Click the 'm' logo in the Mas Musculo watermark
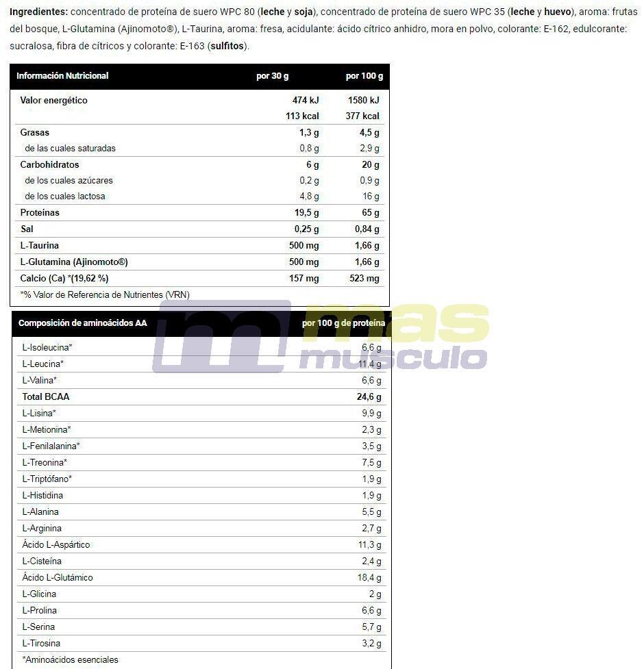The height and width of the screenshot is (669, 644). tap(222, 336)
